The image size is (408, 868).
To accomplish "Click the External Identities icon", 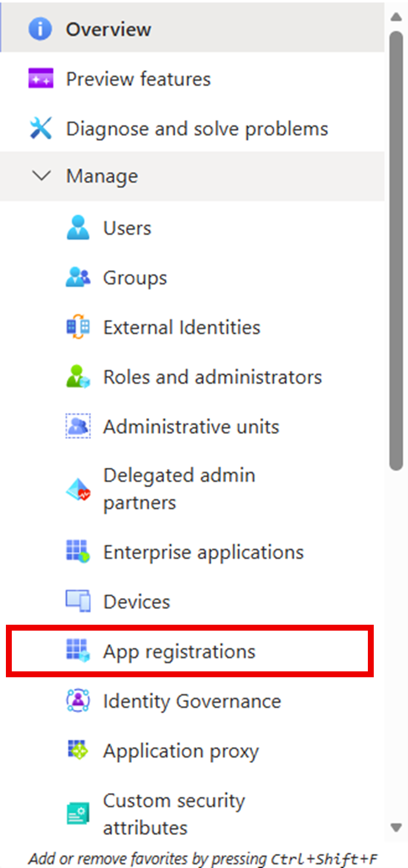I will (x=78, y=328).
